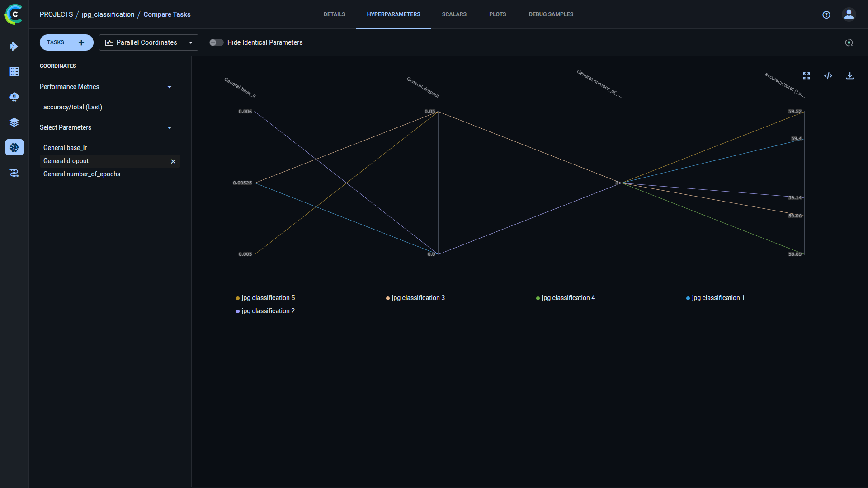Click the Tasks button
The height and width of the screenshot is (488, 868).
pos(56,42)
